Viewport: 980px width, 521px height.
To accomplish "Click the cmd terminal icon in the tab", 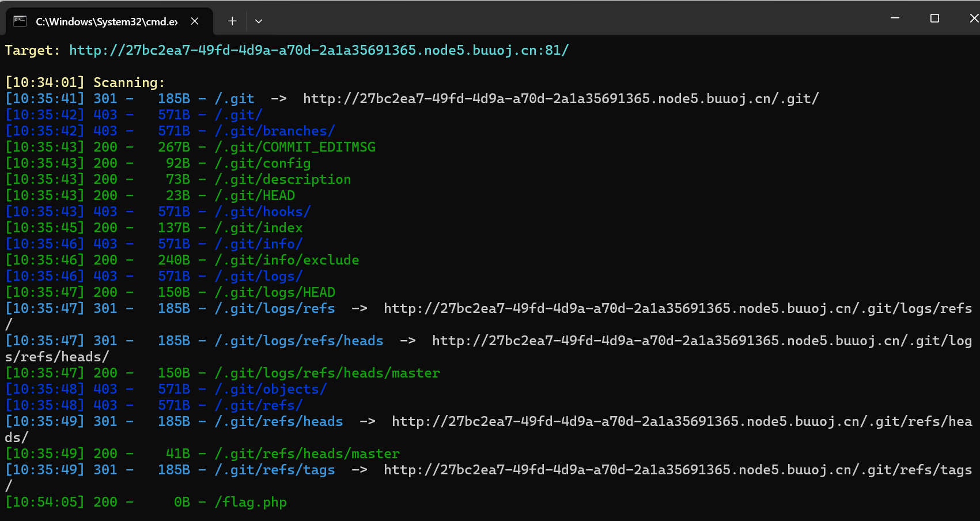I will click(x=20, y=21).
